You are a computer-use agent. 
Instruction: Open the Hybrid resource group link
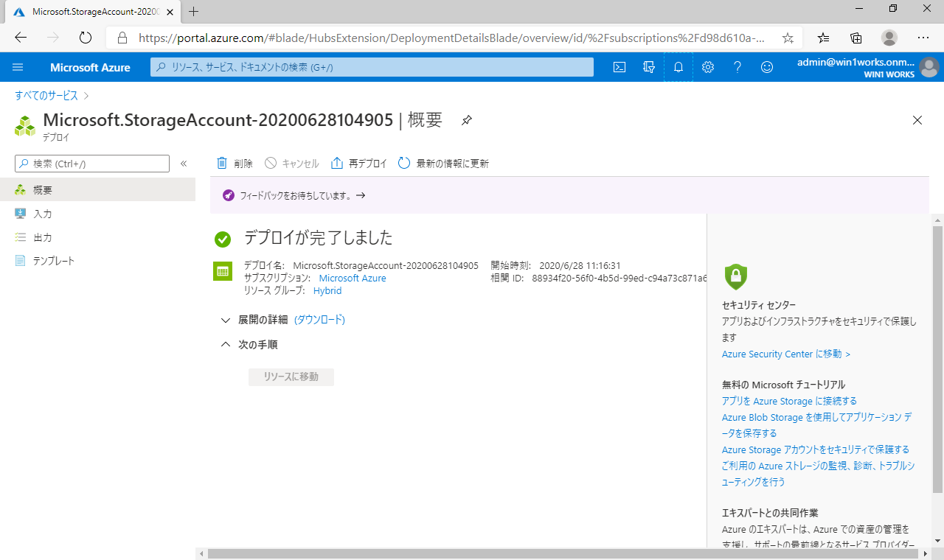327,290
